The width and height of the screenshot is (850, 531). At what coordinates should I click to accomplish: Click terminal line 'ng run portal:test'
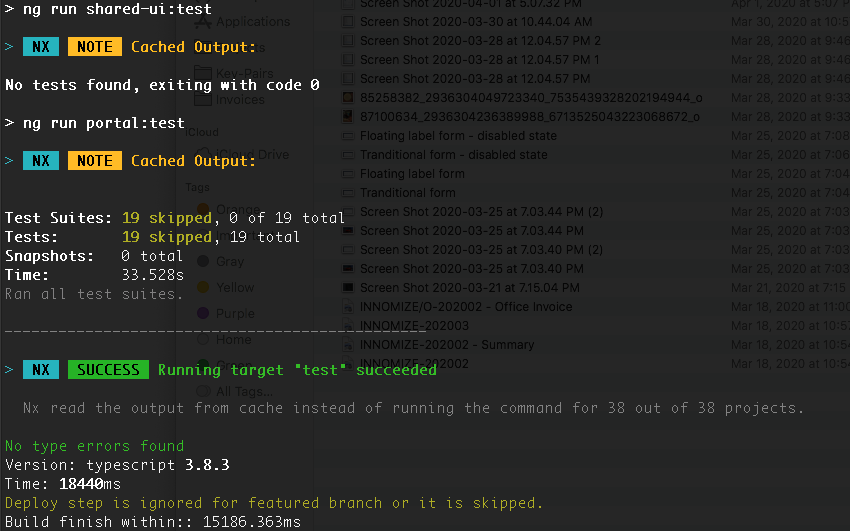pyautogui.click(x=94, y=123)
